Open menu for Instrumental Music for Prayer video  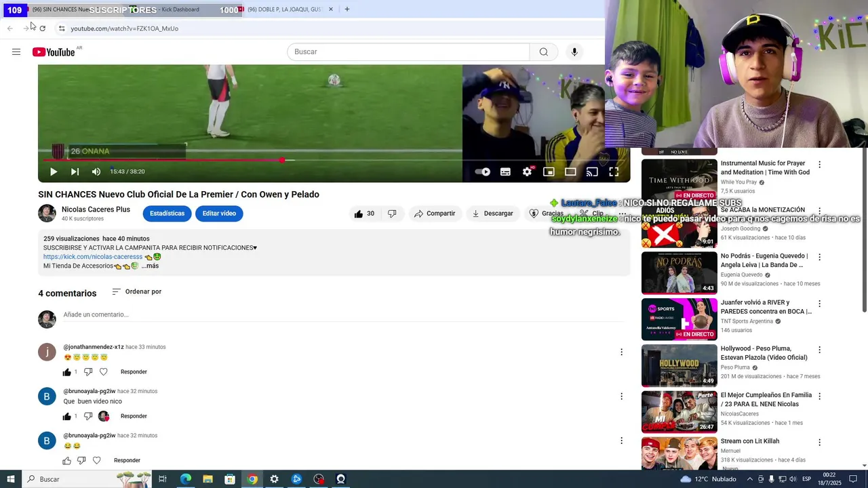pos(819,165)
